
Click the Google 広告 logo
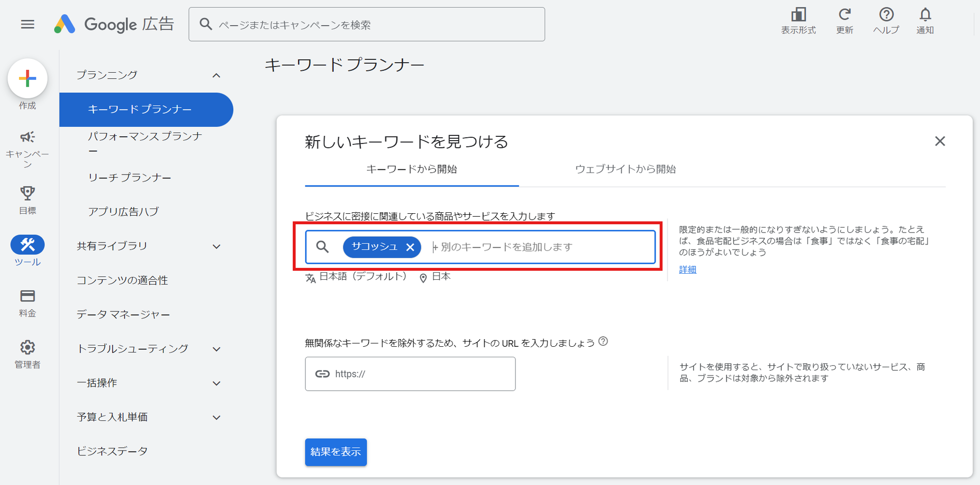114,24
